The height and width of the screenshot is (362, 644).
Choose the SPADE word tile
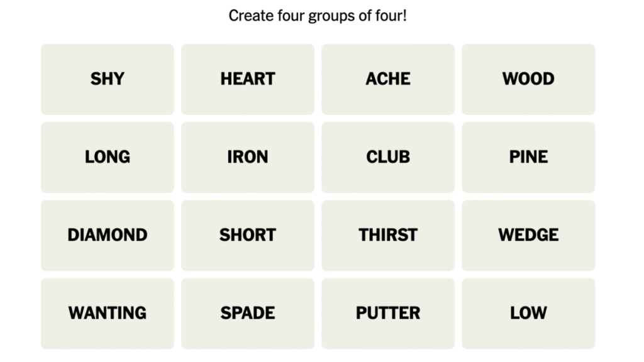click(248, 313)
